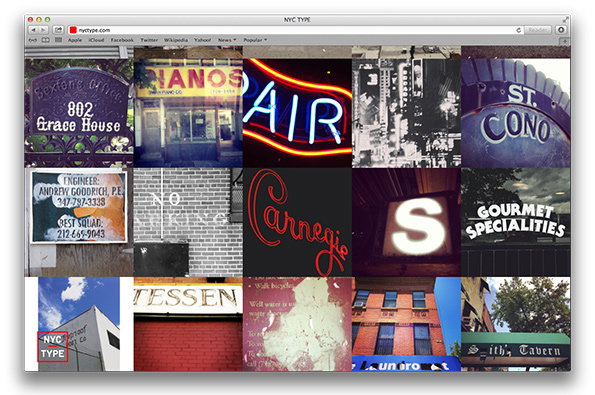Reload the page with the refresh icon
Screen dimensions: 595x395
pos(518,30)
